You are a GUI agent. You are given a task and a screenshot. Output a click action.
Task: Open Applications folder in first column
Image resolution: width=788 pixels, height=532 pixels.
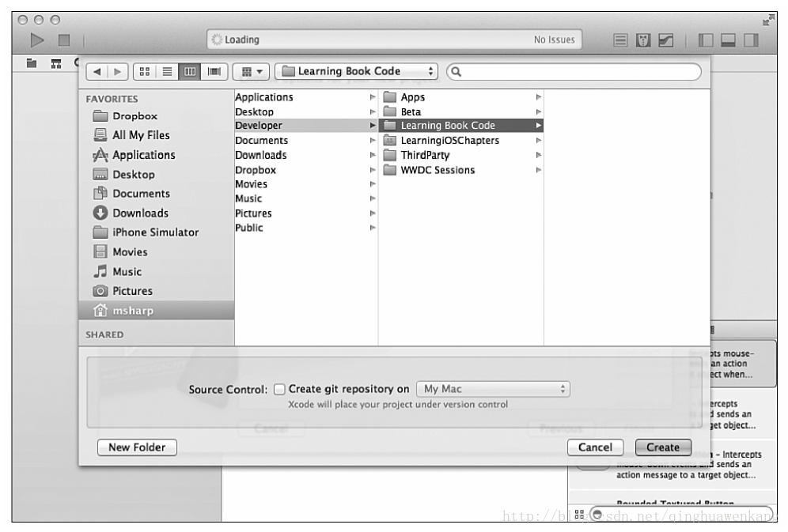[x=305, y=97]
